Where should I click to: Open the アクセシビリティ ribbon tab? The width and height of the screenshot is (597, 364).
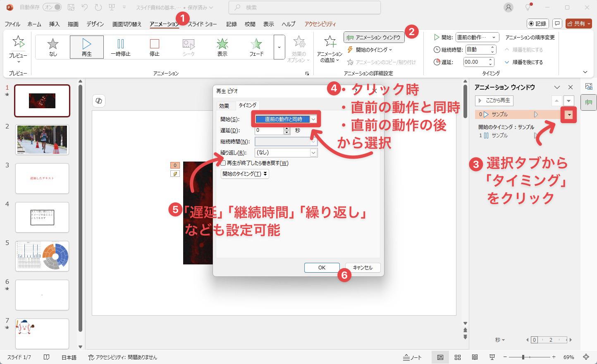320,24
